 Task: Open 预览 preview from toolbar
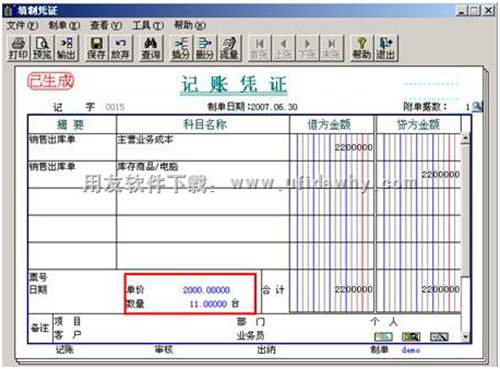tap(42, 49)
